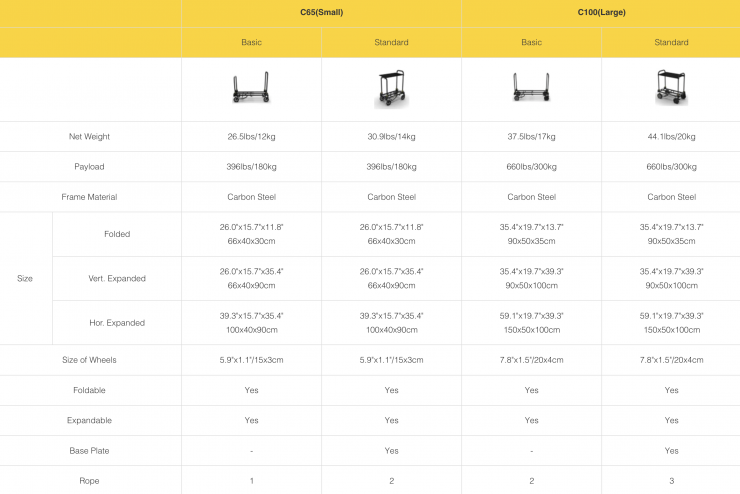This screenshot has width=740, height=494.
Task: Click the 26.5lbs/12kg net weight cell
Action: pos(251,137)
